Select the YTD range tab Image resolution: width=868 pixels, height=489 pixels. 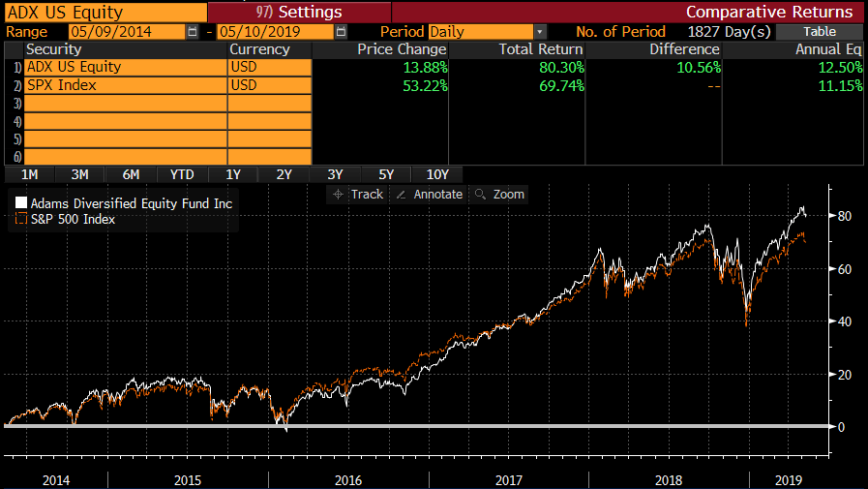click(182, 174)
